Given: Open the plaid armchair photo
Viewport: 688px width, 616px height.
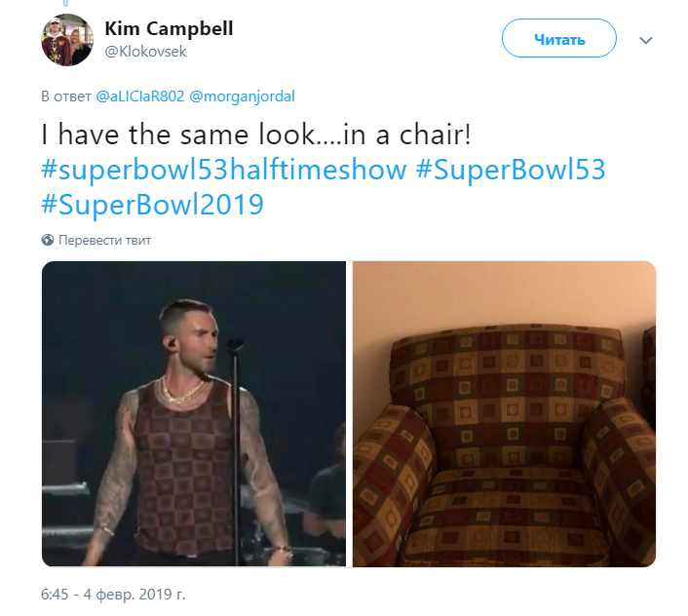Looking at the screenshot, I should point(504,413).
